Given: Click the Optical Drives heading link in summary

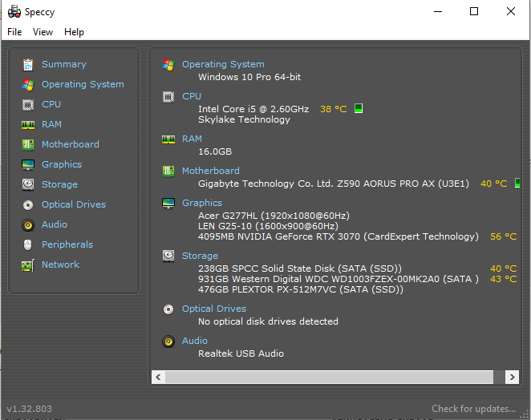Looking at the screenshot, I should (x=214, y=309).
